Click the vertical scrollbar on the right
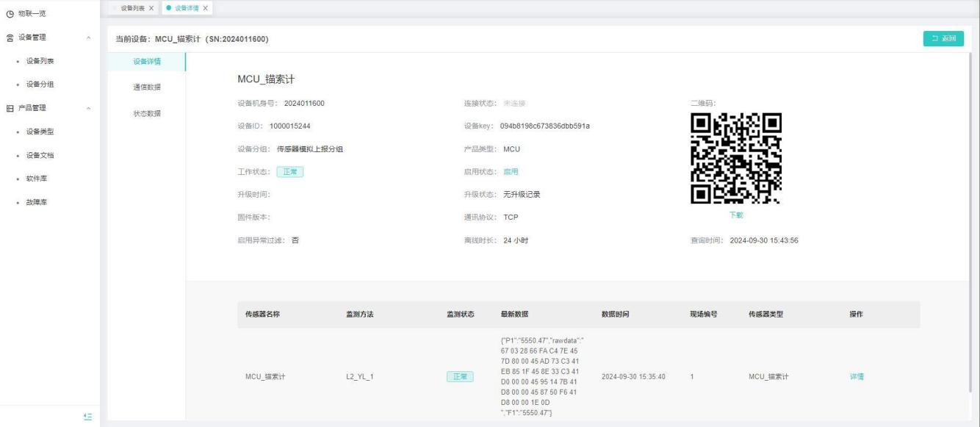Image resolution: width=980 pixels, height=427 pixels. point(972,220)
